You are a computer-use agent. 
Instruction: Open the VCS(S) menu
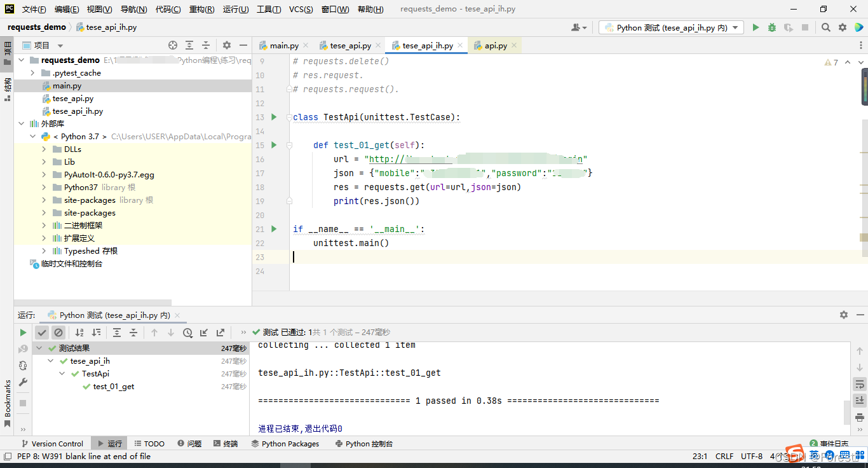tap(301, 9)
